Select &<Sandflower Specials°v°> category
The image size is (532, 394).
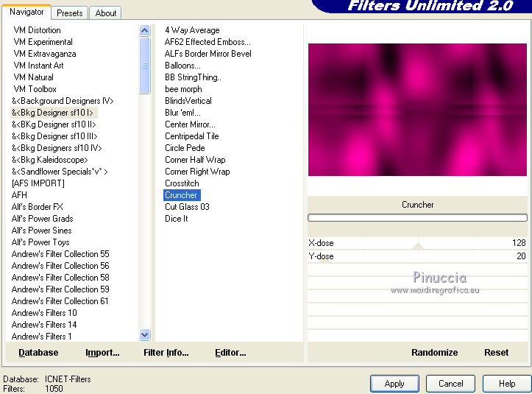pos(60,172)
